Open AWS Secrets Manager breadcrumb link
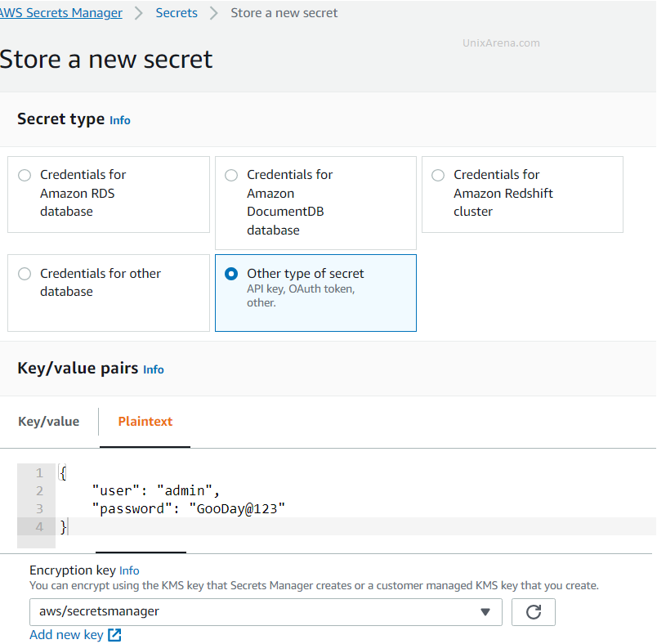Image resolution: width=657 pixels, height=644 pixels. click(61, 13)
